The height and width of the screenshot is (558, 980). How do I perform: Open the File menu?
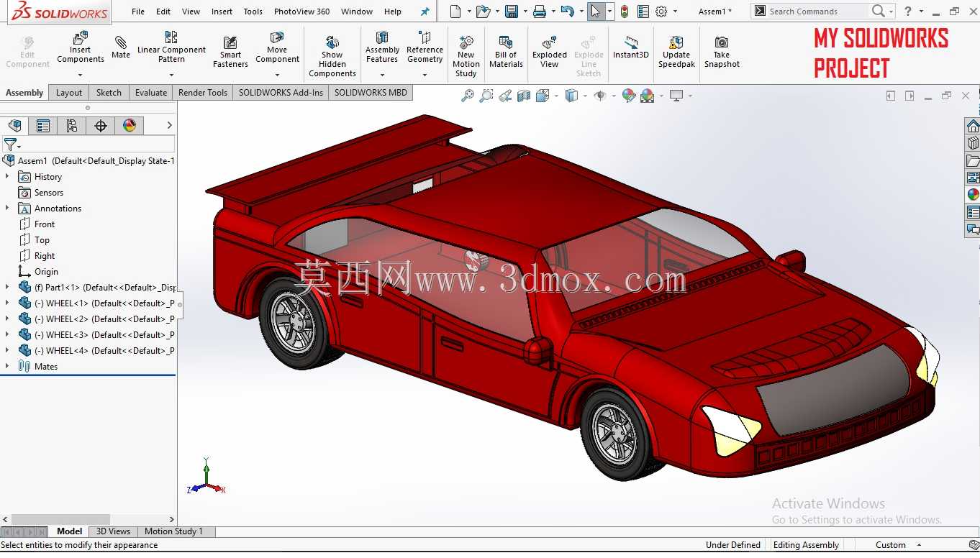138,12
